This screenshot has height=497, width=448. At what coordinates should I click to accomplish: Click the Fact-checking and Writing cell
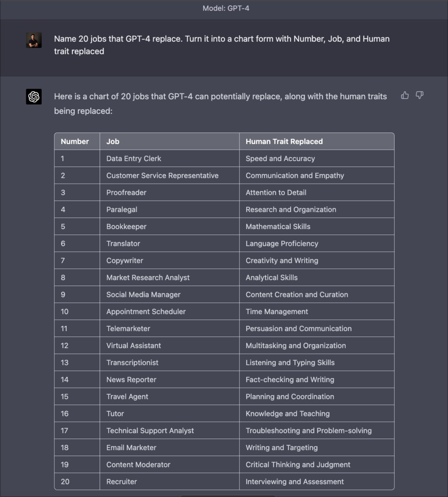290,379
